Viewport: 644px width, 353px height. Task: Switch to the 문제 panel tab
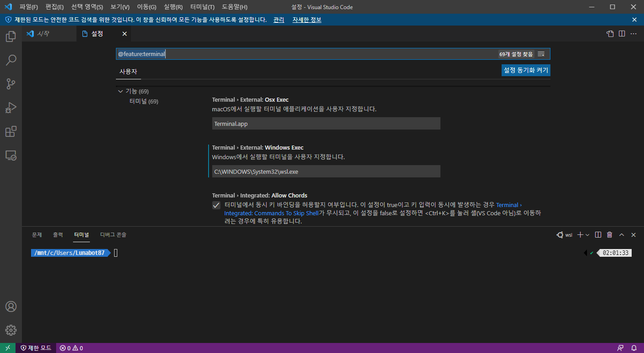[37, 235]
